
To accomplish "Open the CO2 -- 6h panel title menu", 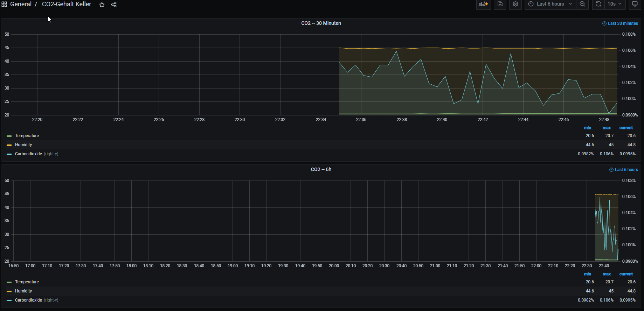I will [321, 169].
